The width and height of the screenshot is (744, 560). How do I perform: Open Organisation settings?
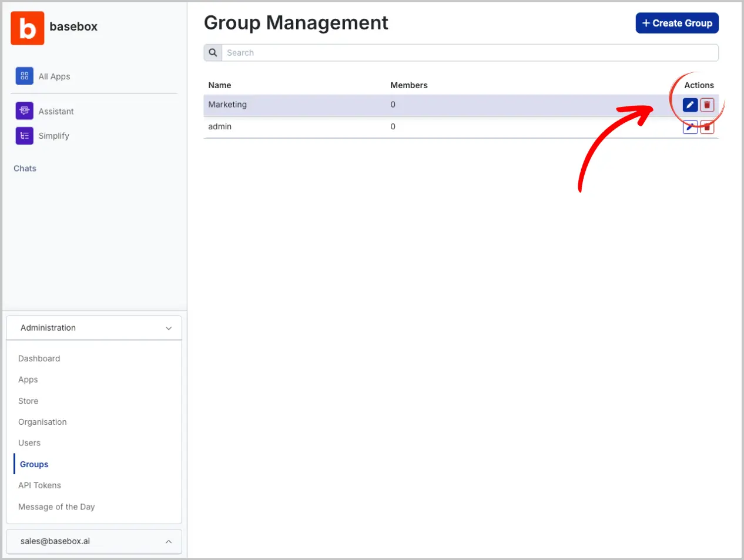(42, 422)
